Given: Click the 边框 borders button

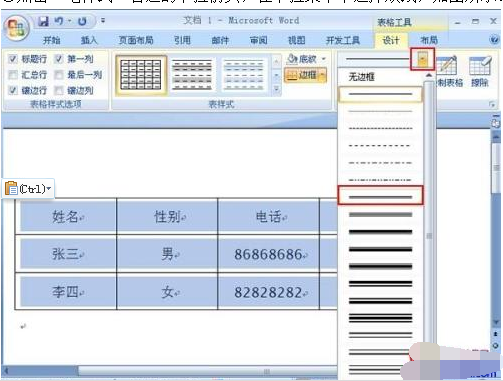Looking at the screenshot, I should pyautogui.click(x=302, y=75).
